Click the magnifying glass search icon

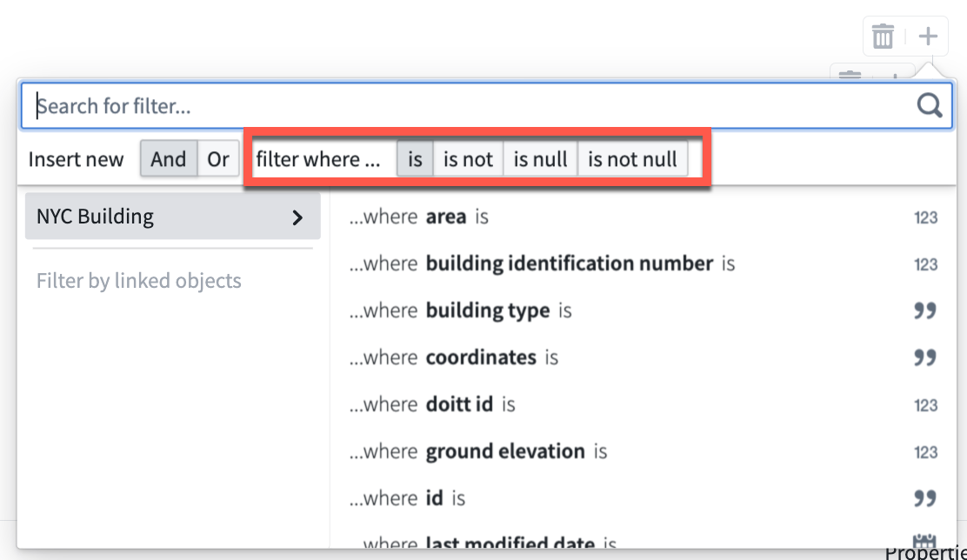(930, 105)
